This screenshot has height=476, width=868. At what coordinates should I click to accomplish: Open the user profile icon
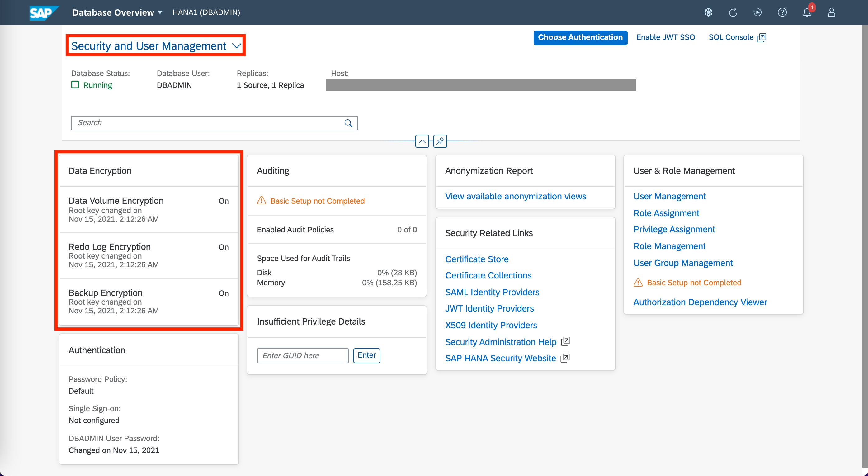pos(831,12)
